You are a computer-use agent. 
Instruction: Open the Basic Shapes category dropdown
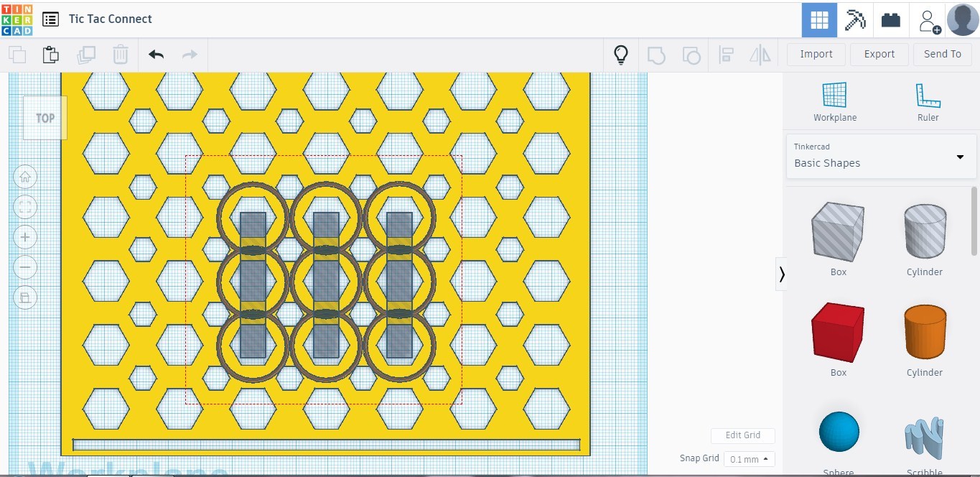click(881, 156)
